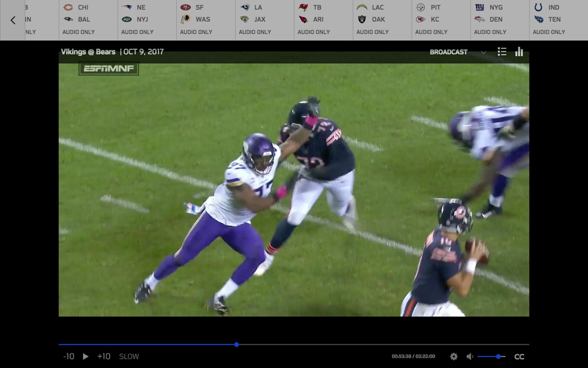Click the Los Angeles Chargers logo
The image size is (588, 368).
click(362, 7)
